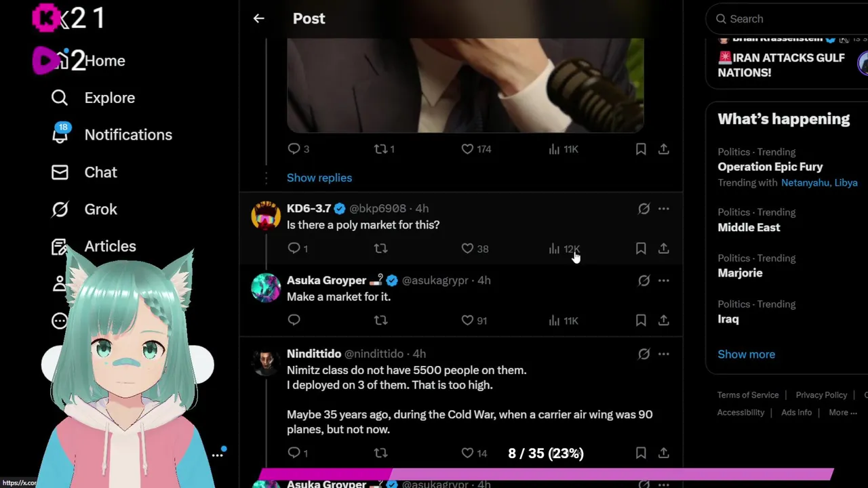Viewport: 868px width, 488px height.
Task: Like the top post with 174 likes
Action: tap(476, 149)
